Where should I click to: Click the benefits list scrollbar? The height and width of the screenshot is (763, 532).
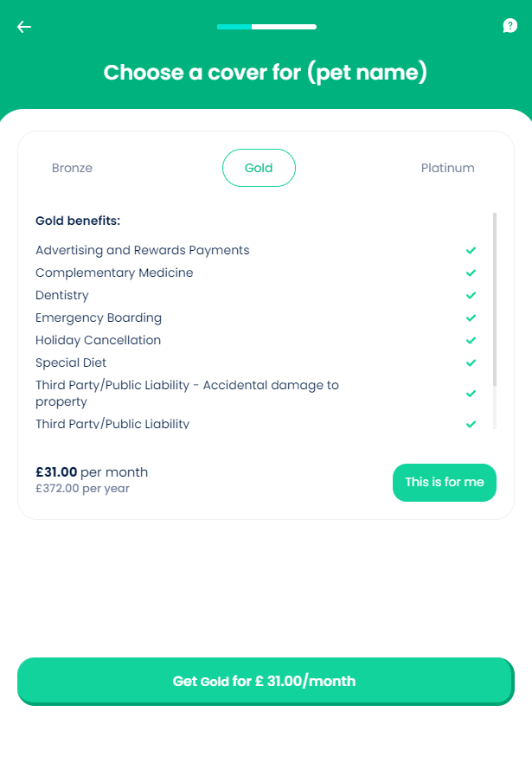tap(495, 298)
